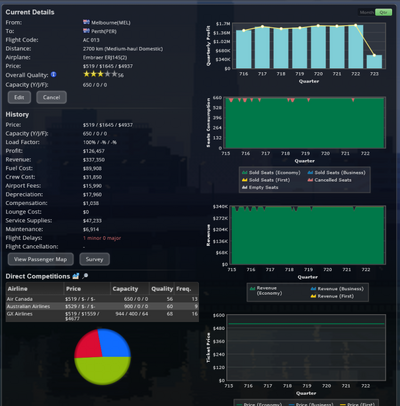Toggle Revenue (First) legend icon
This screenshot has width=400, height=406.
(x=313, y=296)
